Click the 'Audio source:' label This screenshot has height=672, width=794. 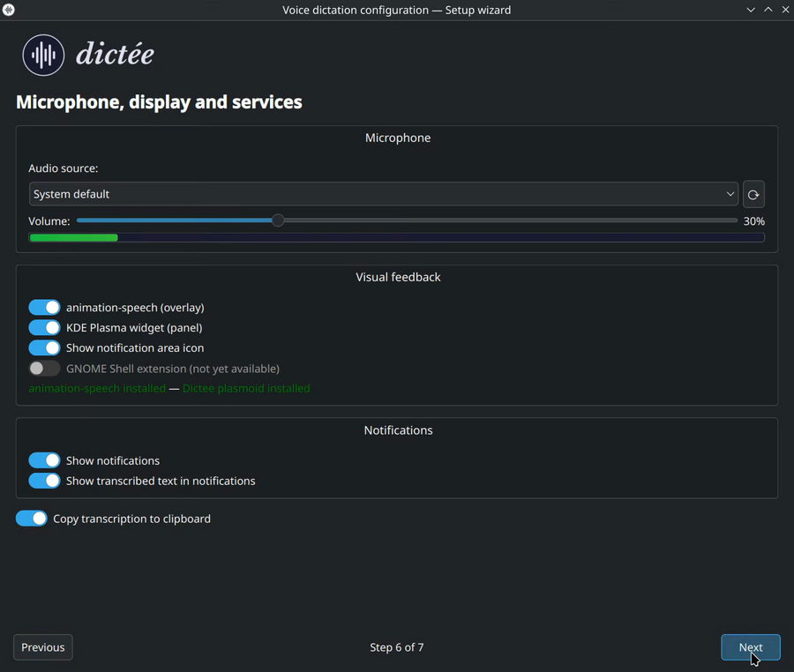point(64,168)
